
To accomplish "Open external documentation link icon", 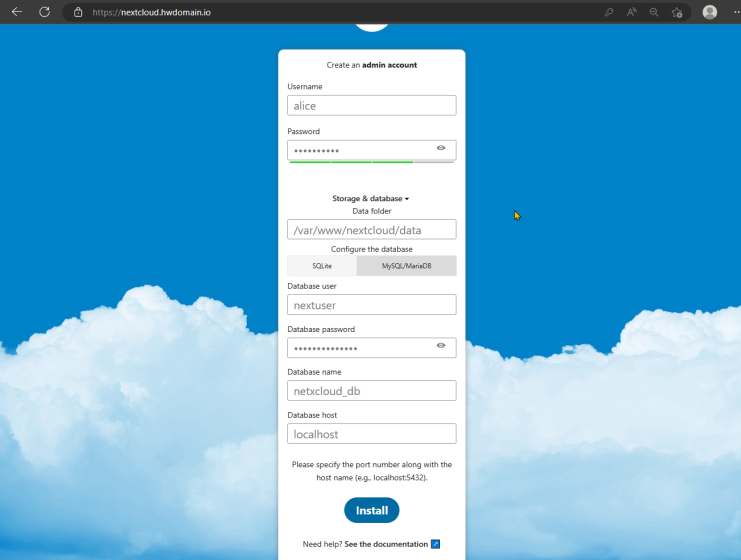I will click(435, 544).
